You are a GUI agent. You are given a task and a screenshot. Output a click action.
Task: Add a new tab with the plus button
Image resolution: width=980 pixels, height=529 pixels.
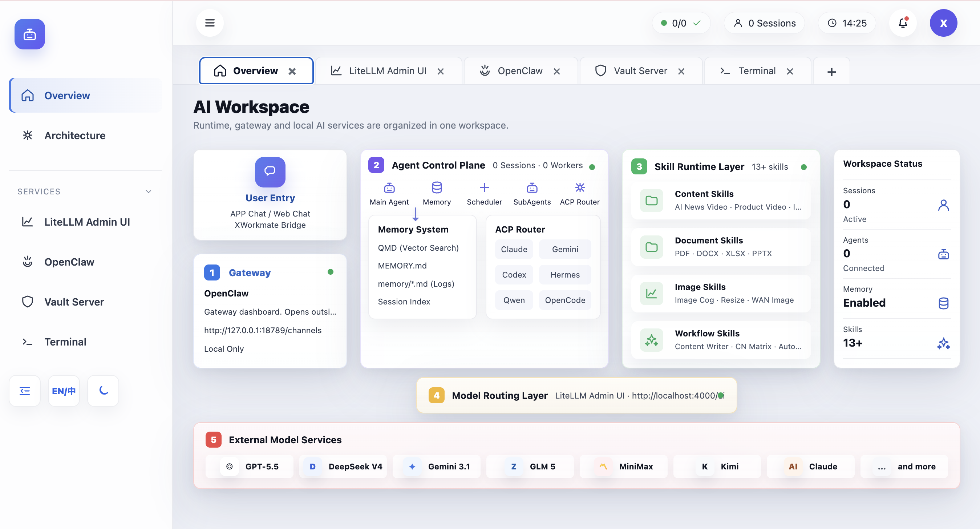click(x=832, y=72)
